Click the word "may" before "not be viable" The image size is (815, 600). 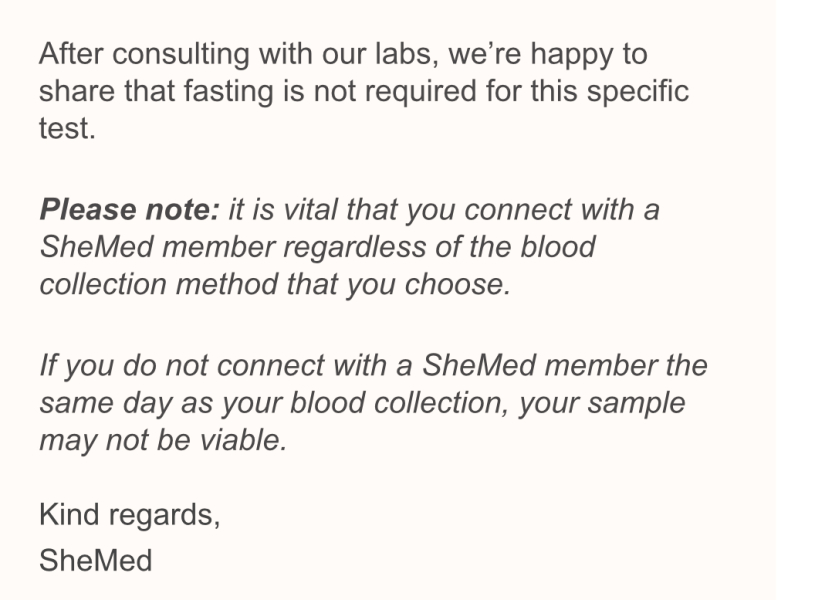[x=66, y=440]
